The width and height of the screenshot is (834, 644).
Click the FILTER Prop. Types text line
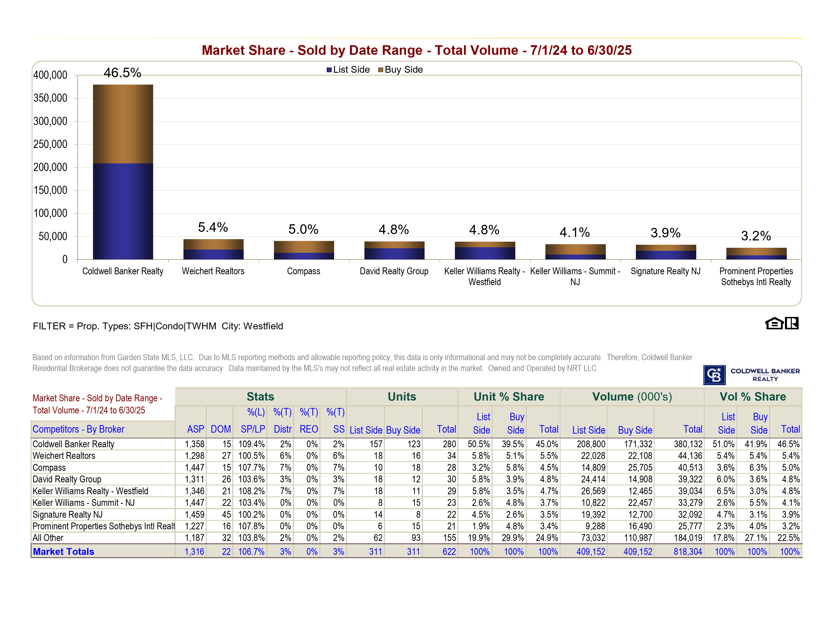tap(158, 326)
